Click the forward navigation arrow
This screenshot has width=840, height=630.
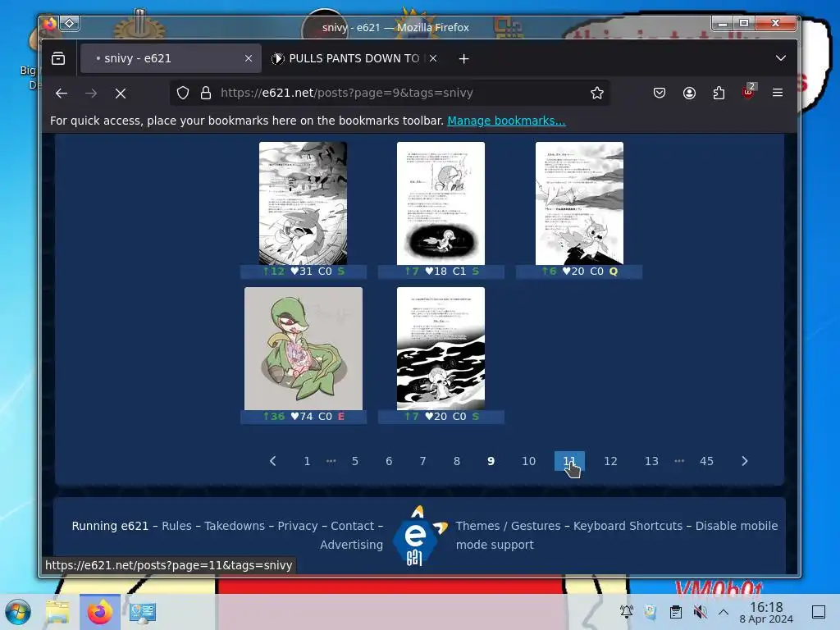click(91, 94)
